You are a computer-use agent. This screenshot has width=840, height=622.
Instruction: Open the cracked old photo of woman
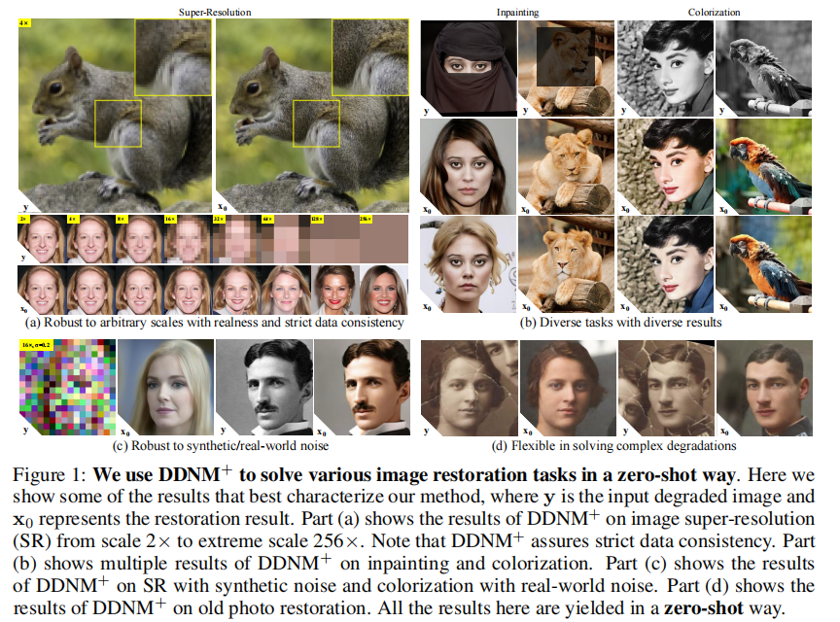[470, 388]
